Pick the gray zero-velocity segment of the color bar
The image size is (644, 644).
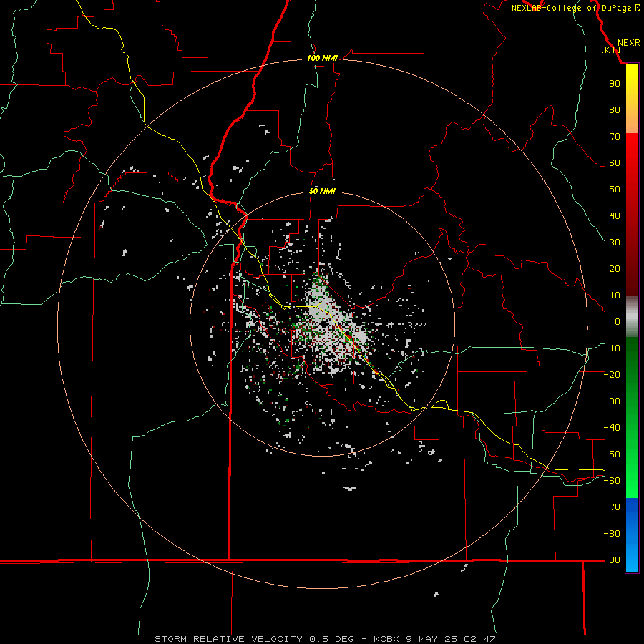[632, 317]
